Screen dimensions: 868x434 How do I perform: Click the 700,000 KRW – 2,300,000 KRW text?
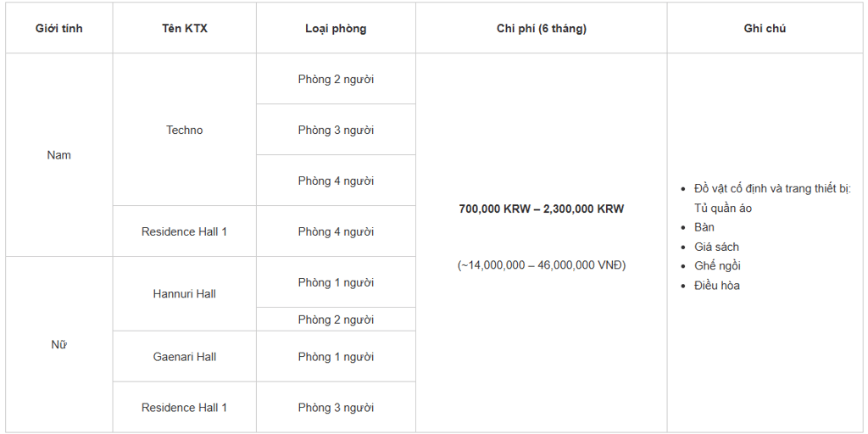(x=542, y=209)
